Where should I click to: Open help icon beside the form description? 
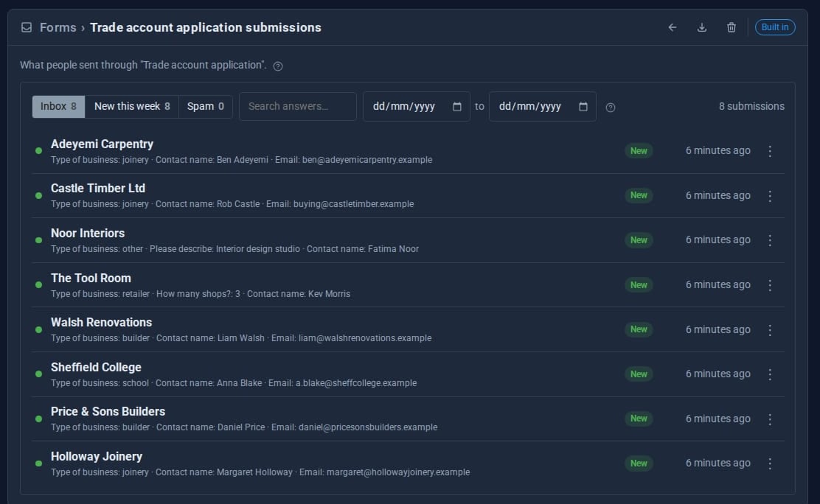click(x=278, y=66)
